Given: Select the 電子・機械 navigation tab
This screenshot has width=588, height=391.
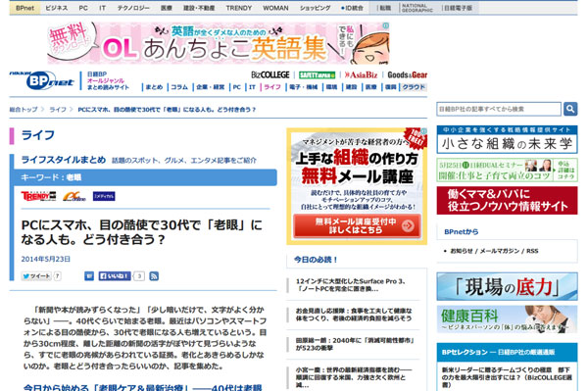Looking at the screenshot, I should 303,87.
